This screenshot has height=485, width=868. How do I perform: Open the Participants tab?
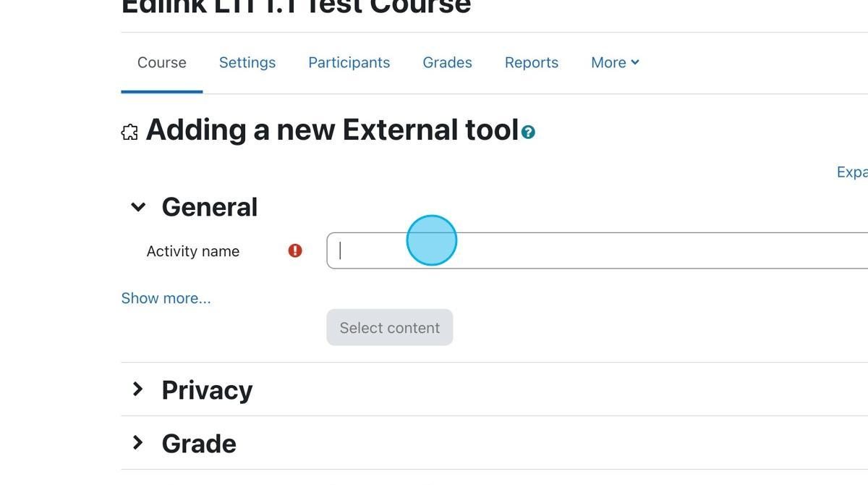pos(349,62)
